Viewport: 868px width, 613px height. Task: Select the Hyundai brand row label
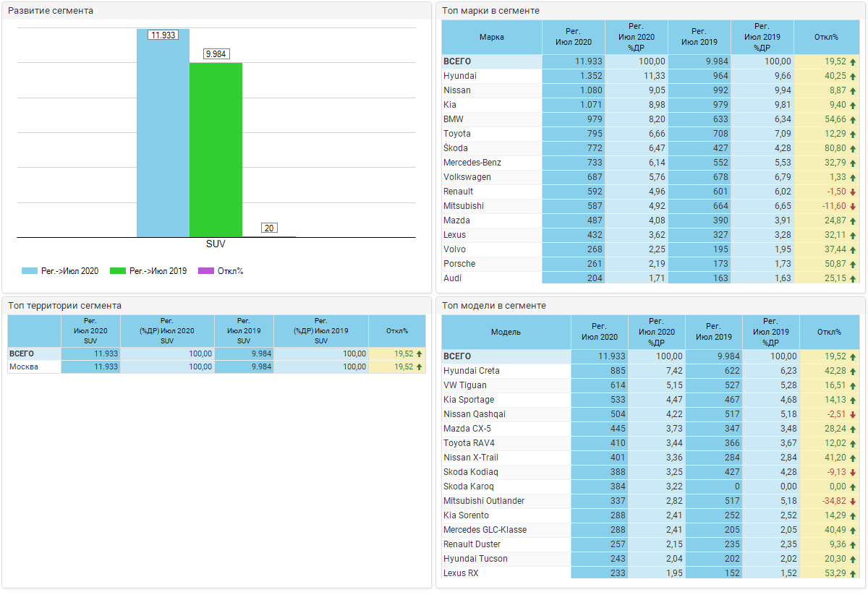click(x=460, y=76)
